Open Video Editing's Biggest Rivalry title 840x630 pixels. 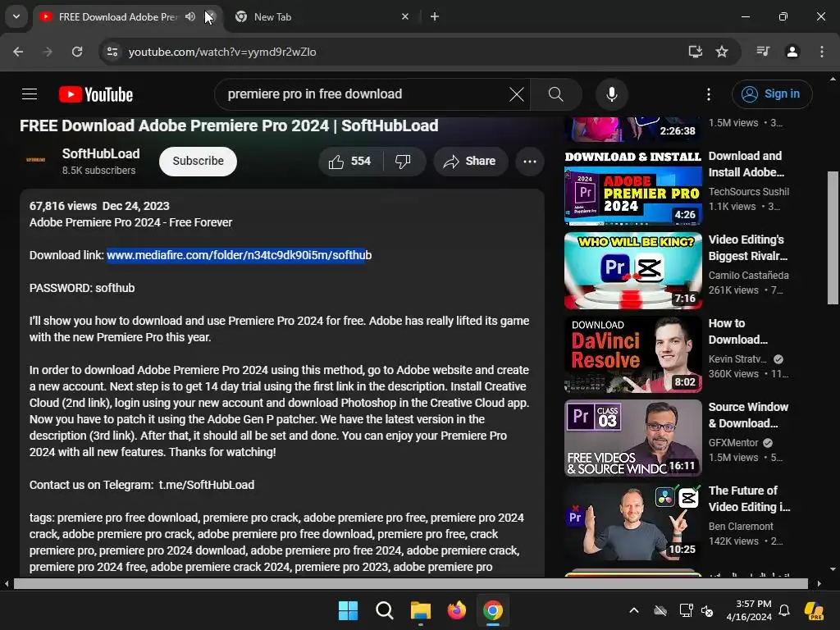748,248
